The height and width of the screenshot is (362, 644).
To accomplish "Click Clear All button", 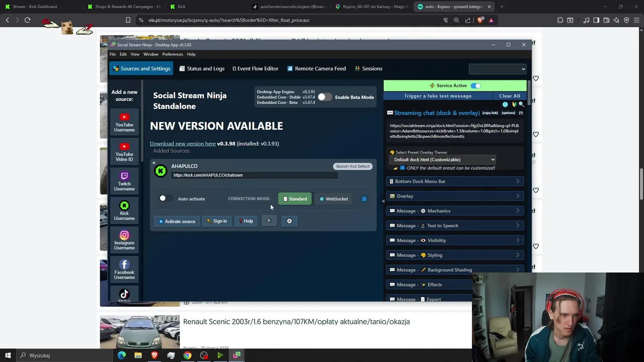I will pyautogui.click(x=510, y=96).
